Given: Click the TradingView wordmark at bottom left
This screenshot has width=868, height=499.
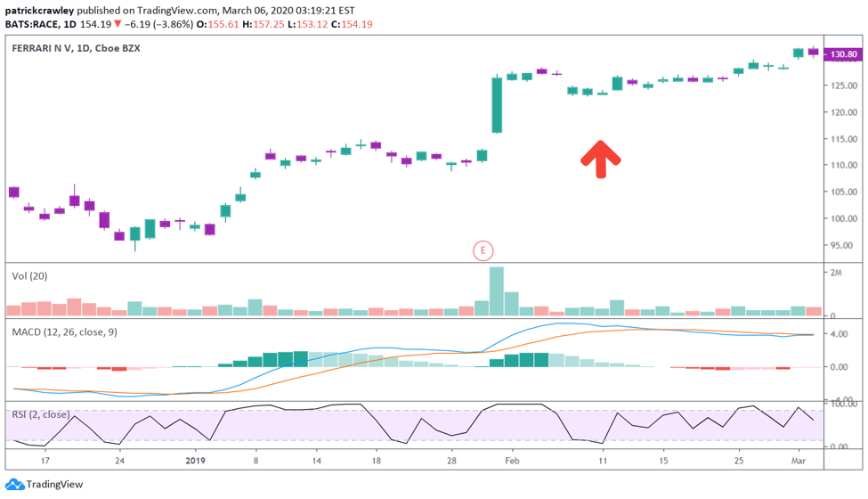Looking at the screenshot, I should tap(55, 485).
